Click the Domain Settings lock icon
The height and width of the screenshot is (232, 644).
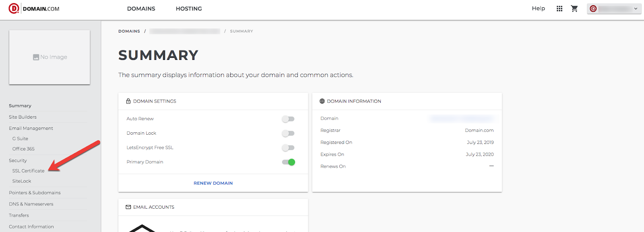[128, 101]
